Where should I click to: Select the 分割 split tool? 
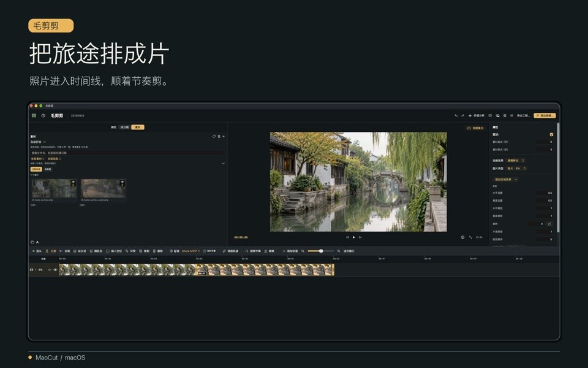coord(51,251)
